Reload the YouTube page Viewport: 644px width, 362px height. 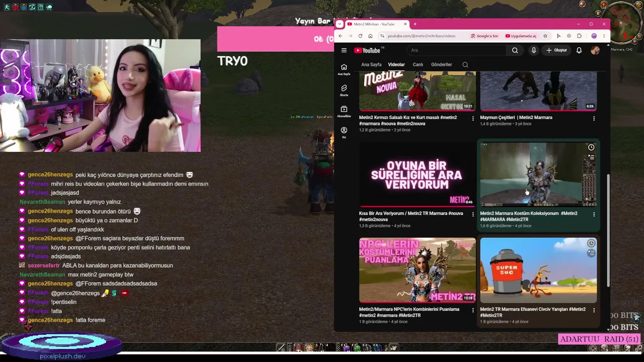click(360, 36)
